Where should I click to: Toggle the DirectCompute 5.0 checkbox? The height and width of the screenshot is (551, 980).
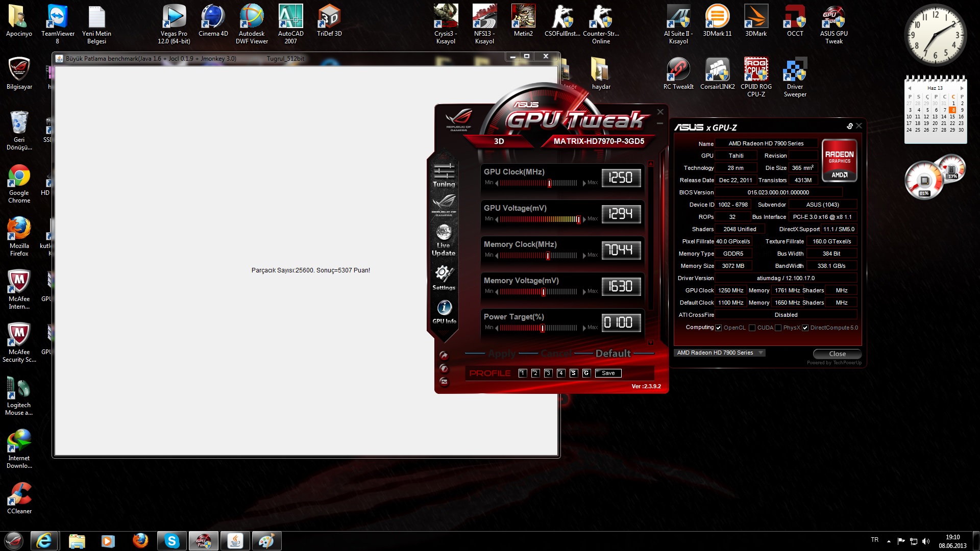pyautogui.click(x=805, y=328)
